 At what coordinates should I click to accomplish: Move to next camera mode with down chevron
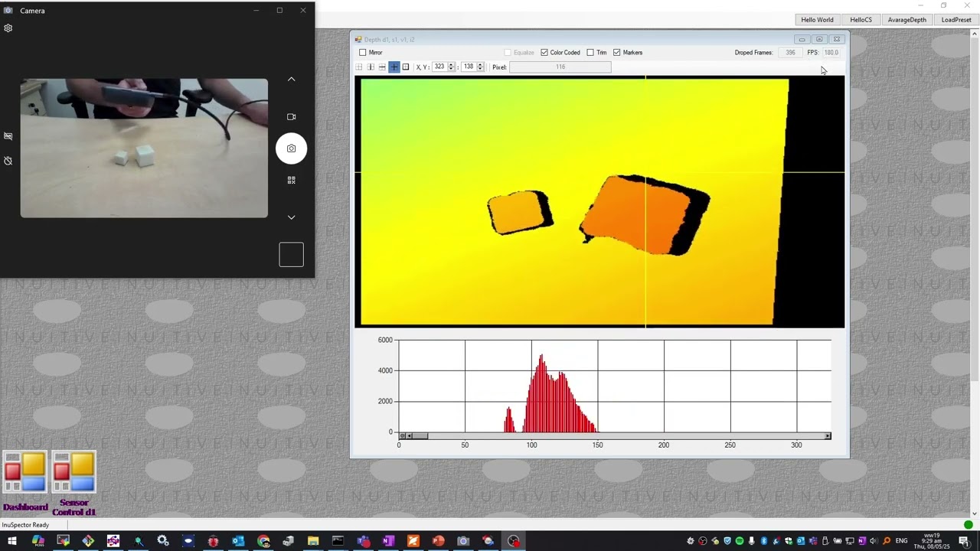tap(291, 217)
